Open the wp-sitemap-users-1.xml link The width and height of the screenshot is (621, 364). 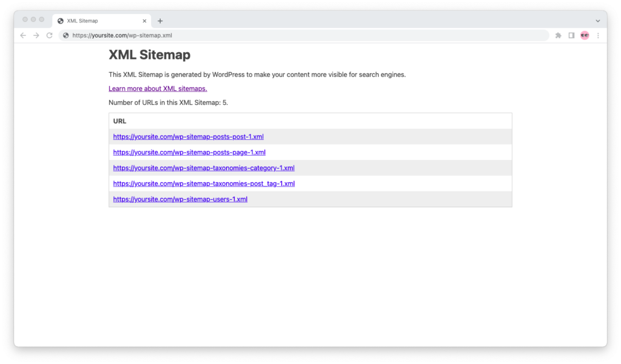point(180,199)
